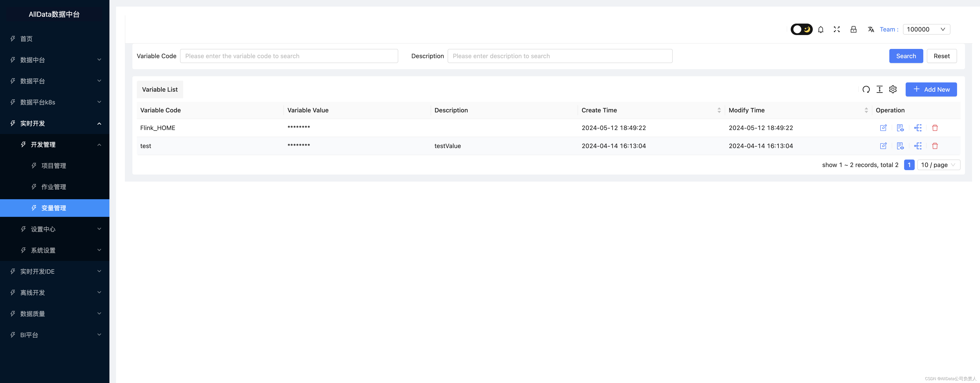Expand the 系统设置 submenu
This screenshot has height=383, width=980.
point(55,250)
